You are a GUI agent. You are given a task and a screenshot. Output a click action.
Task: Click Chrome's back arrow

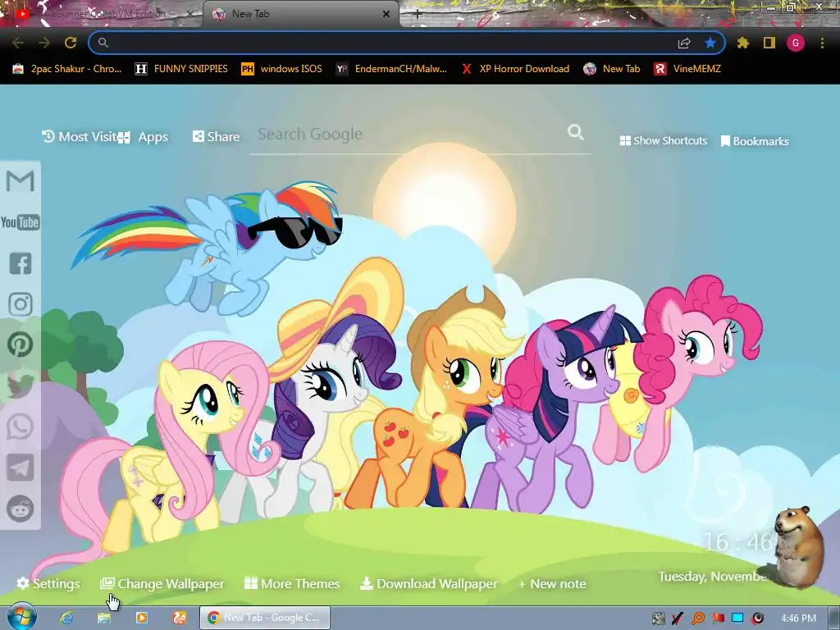pyautogui.click(x=18, y=43)
